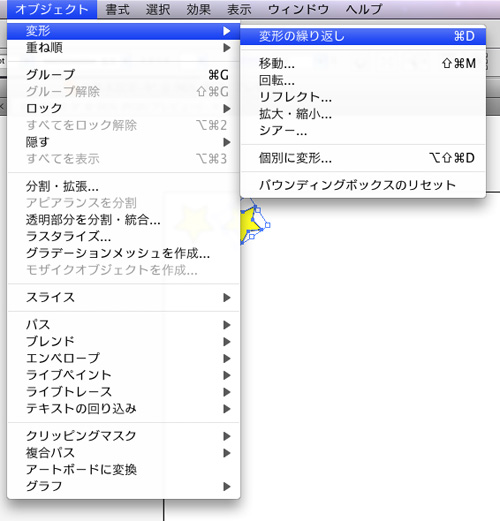This screenshot has width=500, height=521.
Task: Choose 回転... from the transform submenu
Action: (x=363, y=80)
